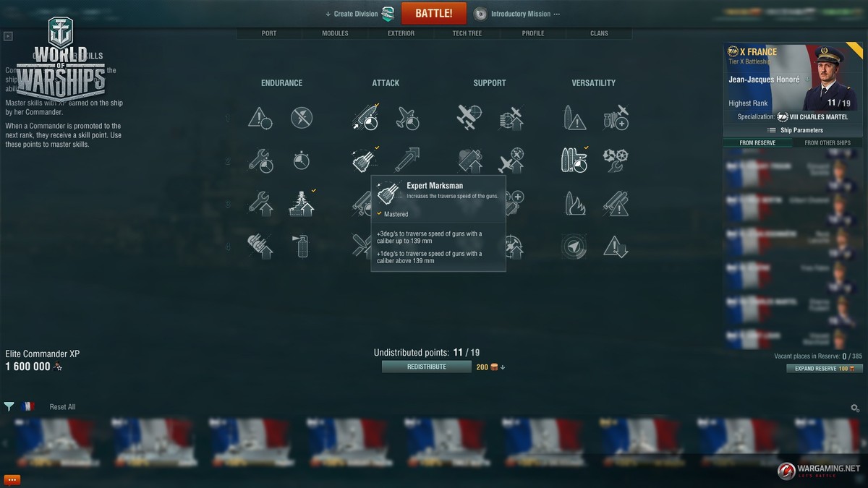868x488 pixels.
Task: Expand Ship Parameters list
Action: pos(795,130)
